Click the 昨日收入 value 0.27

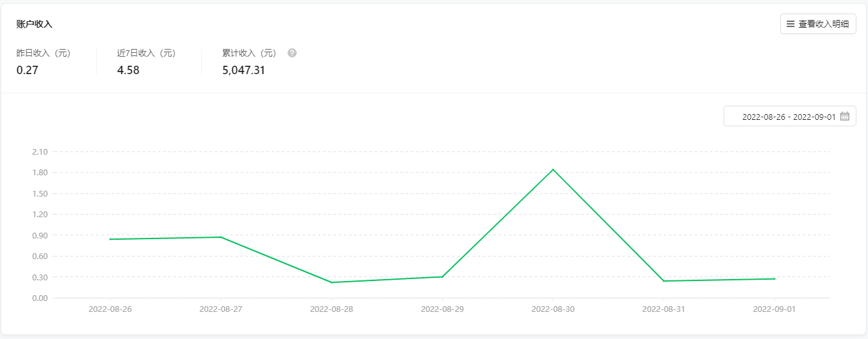click(27, 70)
